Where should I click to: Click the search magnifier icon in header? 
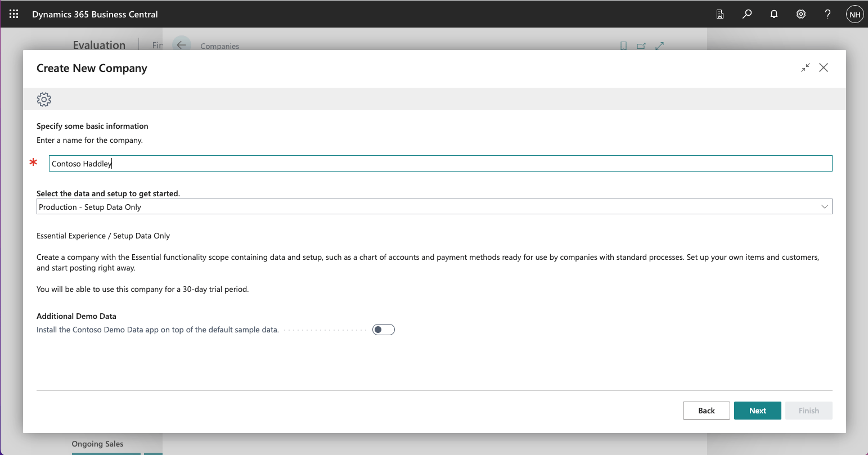point(747,14)
